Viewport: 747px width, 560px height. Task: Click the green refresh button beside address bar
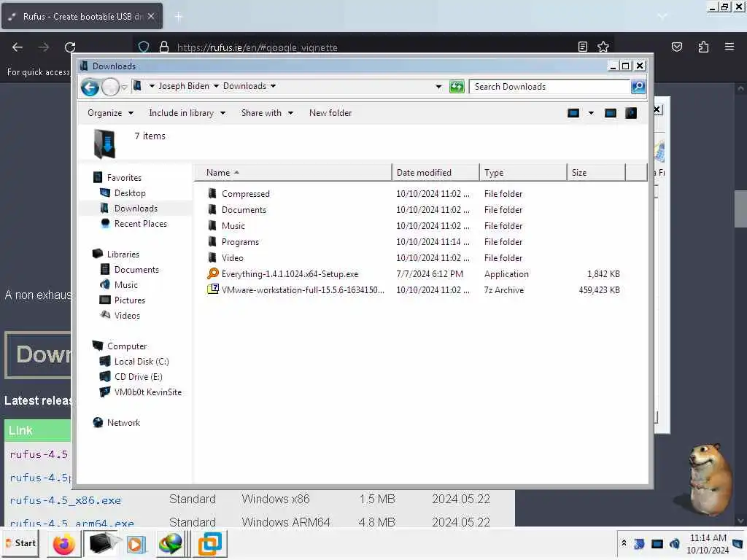coord(457,87)
